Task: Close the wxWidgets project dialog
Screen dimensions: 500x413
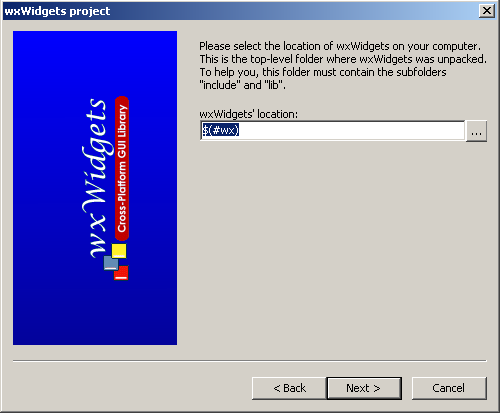Action: pyautogui.click(x=486, y=11)
